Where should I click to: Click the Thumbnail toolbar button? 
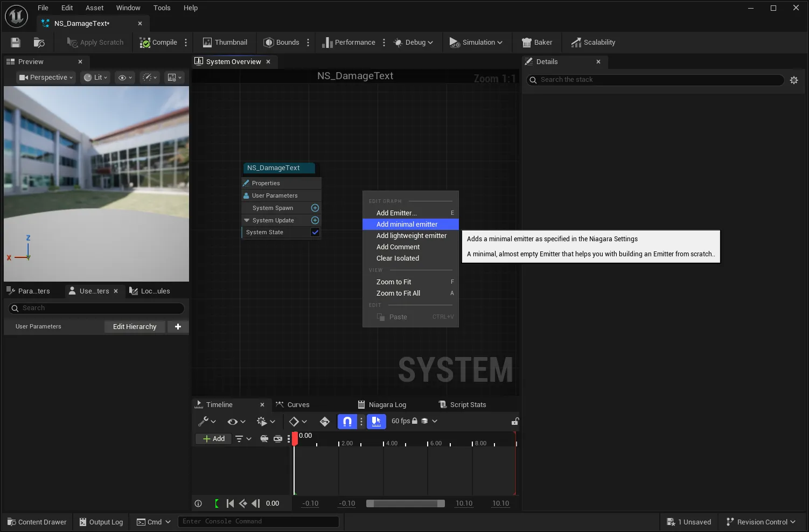225,43
